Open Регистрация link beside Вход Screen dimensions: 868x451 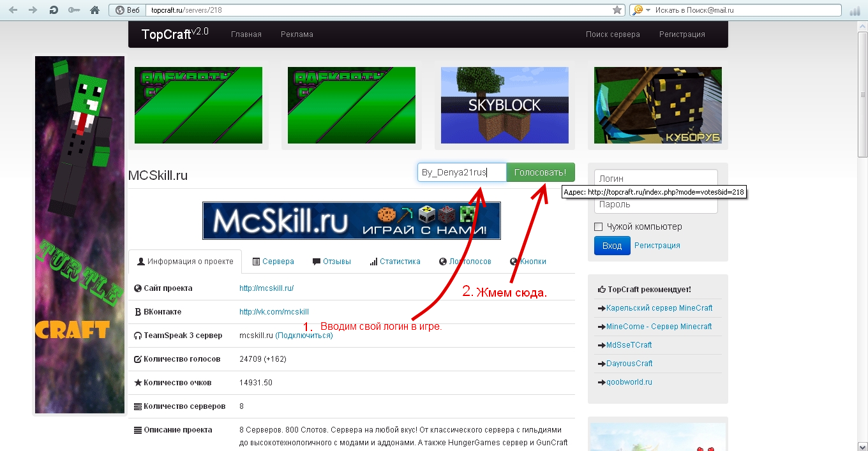(x=657, y=246)
